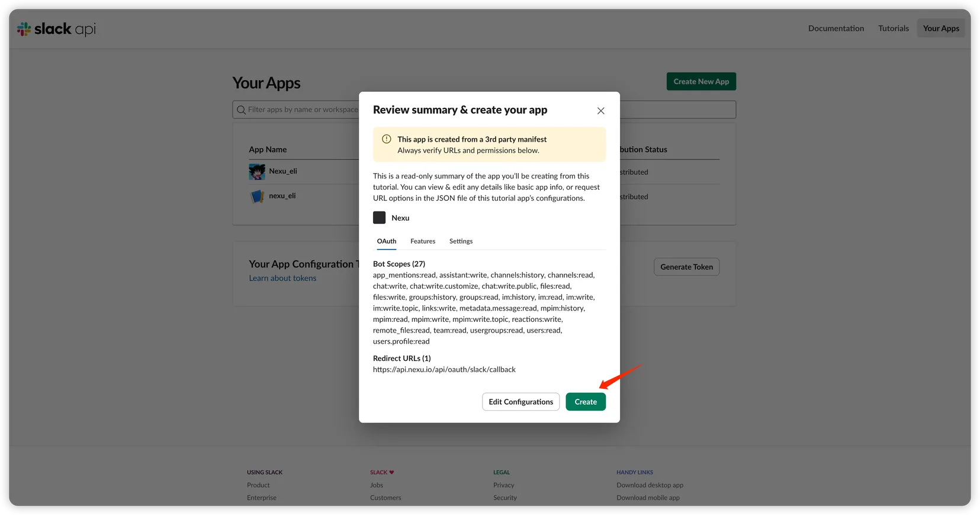Click Edit Configurations button
Screen dimensions: 980x515
click(520, 402)
